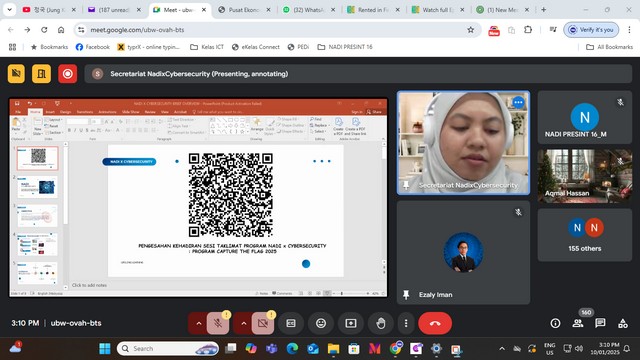Open the emoji reaction button
Screen dimensions: 640x360
321,323
